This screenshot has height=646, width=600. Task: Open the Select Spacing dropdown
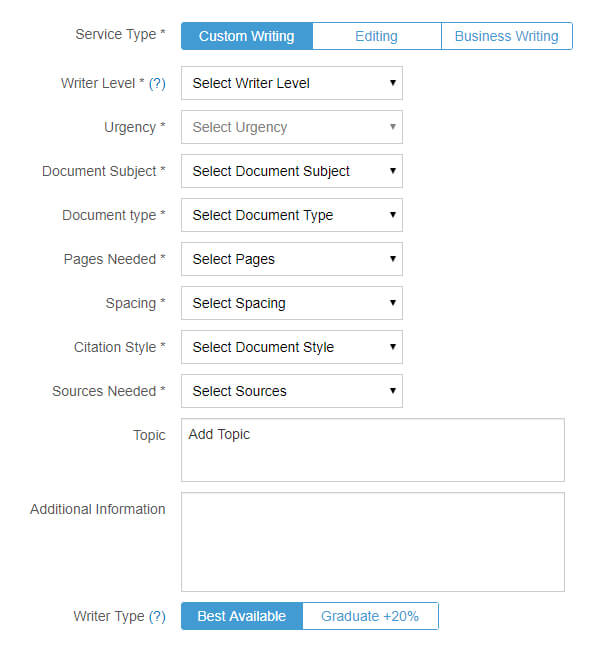click(292, 303)
